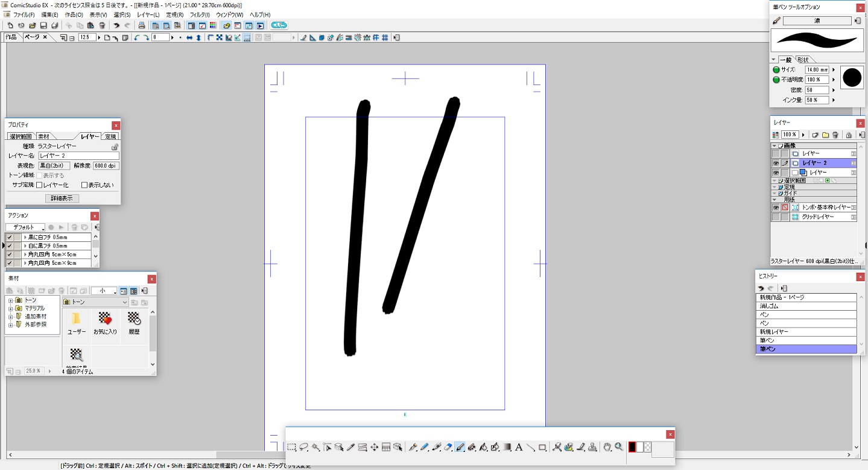
Task: Expand the 追加素材 tree folder
Action: (10, 316)
